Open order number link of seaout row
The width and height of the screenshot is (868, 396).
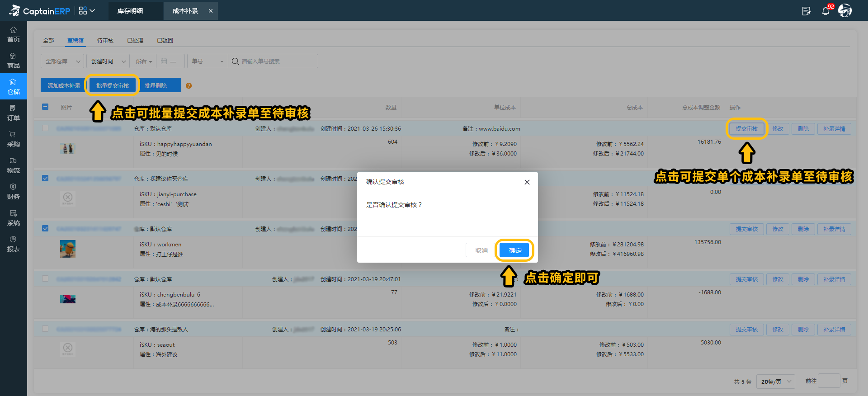click(89, 330)
